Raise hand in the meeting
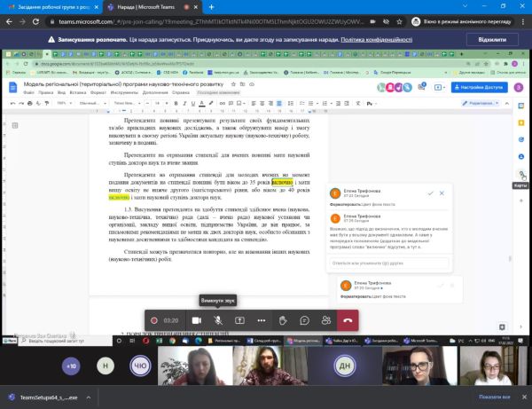Screen dimensions: 532x409 coord(283,319)
